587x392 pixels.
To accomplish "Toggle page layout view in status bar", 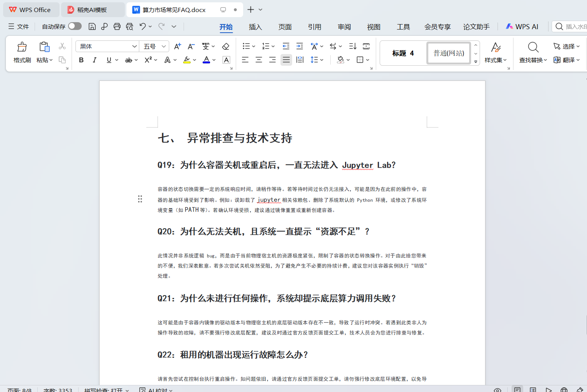I will [517, 389].
